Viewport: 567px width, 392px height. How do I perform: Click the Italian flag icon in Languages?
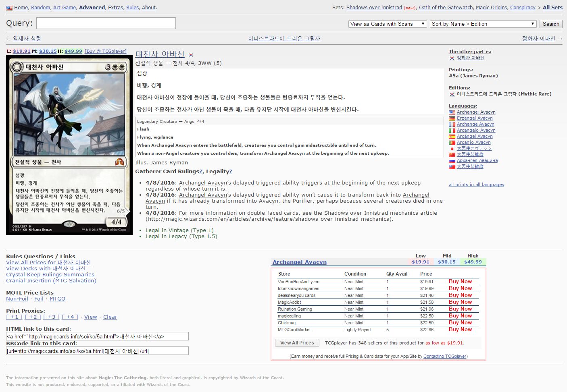point(452,131)
